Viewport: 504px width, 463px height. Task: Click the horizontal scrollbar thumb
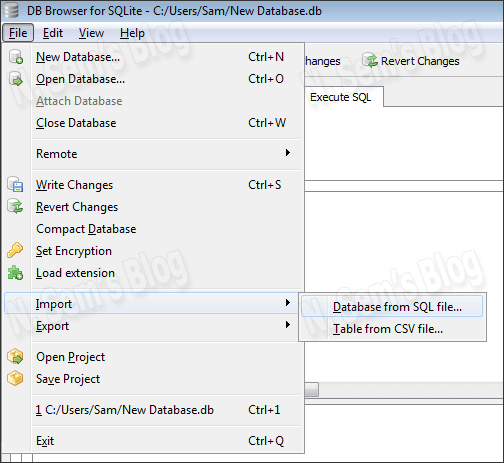coord(312,390)
